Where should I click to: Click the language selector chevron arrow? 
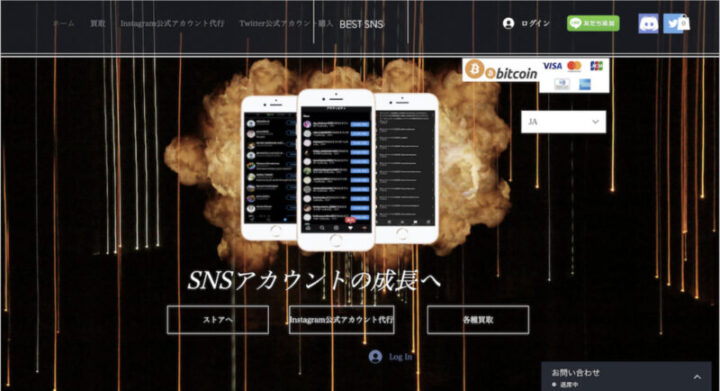595,122
